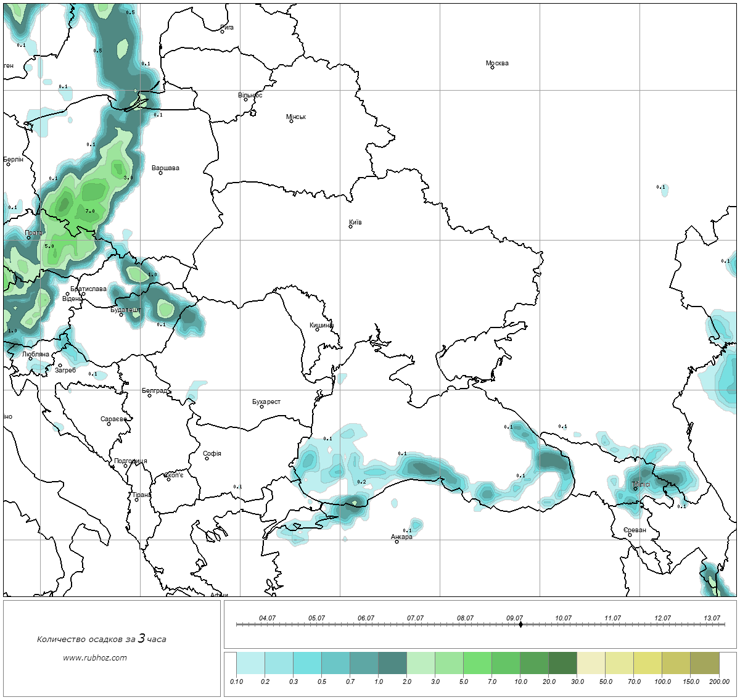Click the Sofia (Софія) city marker
Screen dimensions: 740x700
(207, 458)
